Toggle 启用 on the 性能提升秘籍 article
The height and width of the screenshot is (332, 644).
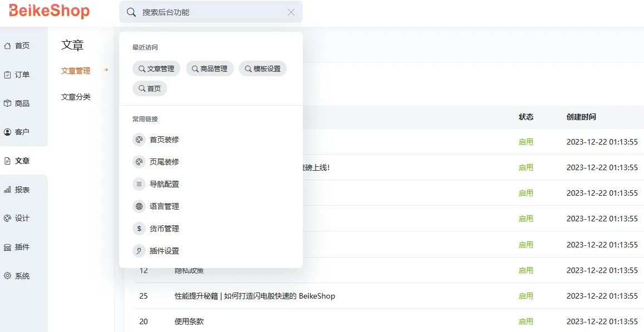tap(525, 296)
